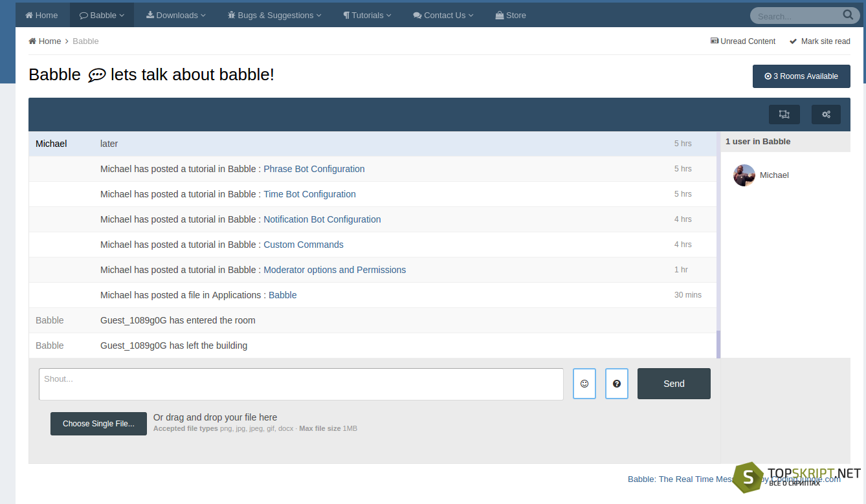Open Moderator options and Permissions link

coord(335,270)
